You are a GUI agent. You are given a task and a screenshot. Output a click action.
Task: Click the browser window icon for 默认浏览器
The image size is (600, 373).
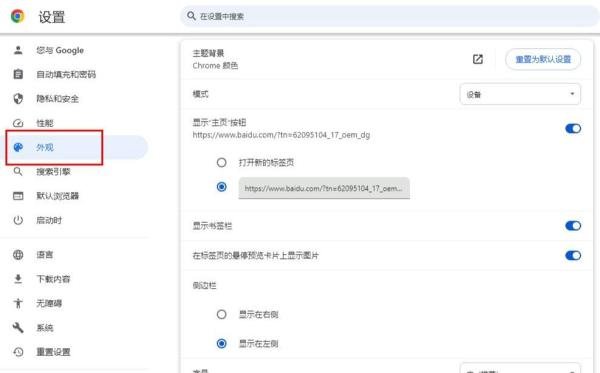(18, 196)
